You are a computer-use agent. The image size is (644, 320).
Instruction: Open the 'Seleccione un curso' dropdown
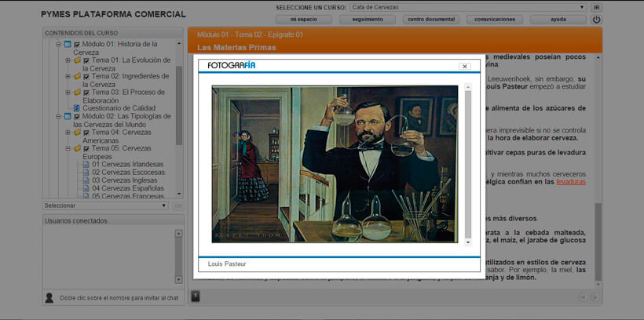tap(468, 7)
